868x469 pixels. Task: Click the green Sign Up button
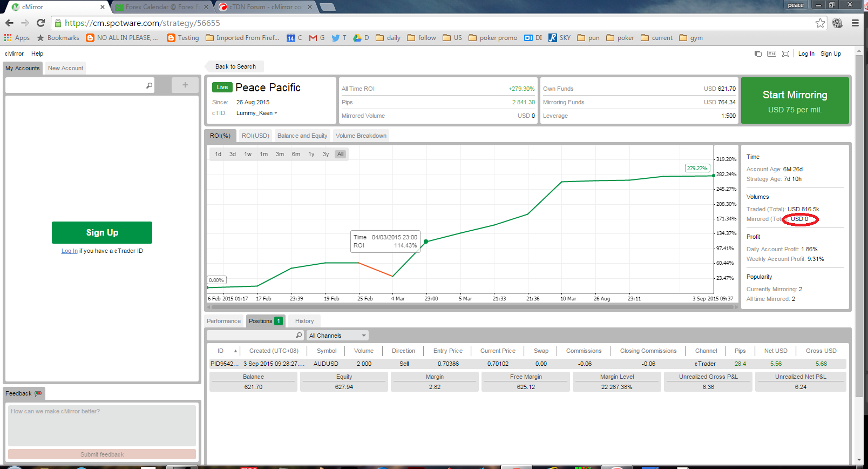102,232
